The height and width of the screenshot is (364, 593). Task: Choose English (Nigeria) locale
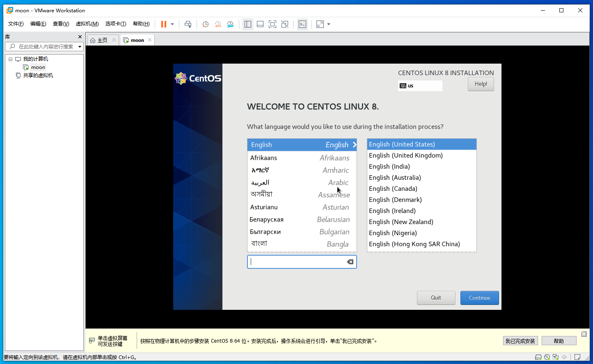[x=422, y=233]
